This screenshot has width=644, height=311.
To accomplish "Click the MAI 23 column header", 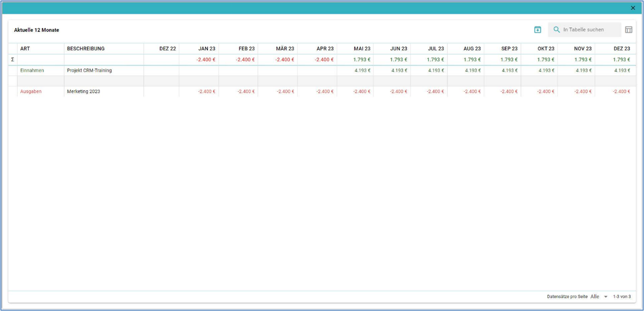I will (x=362, y=49).
